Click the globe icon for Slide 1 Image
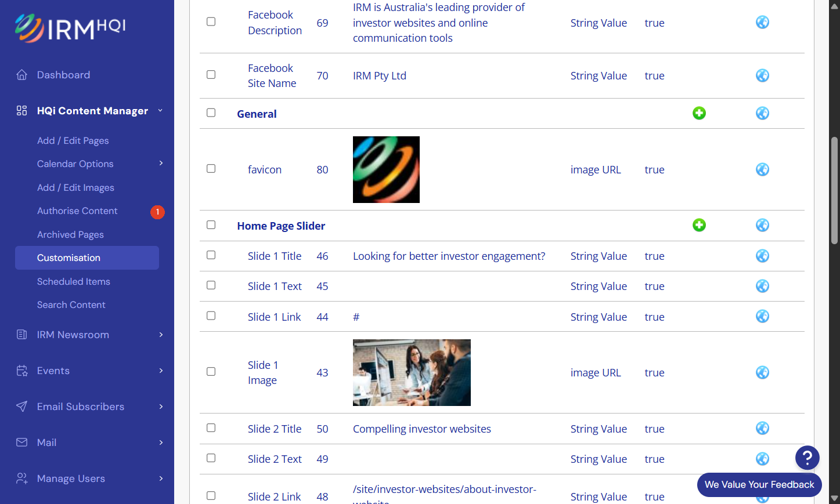Image resolution: width=840 pixels, height=504 pixels. [762, 372]
